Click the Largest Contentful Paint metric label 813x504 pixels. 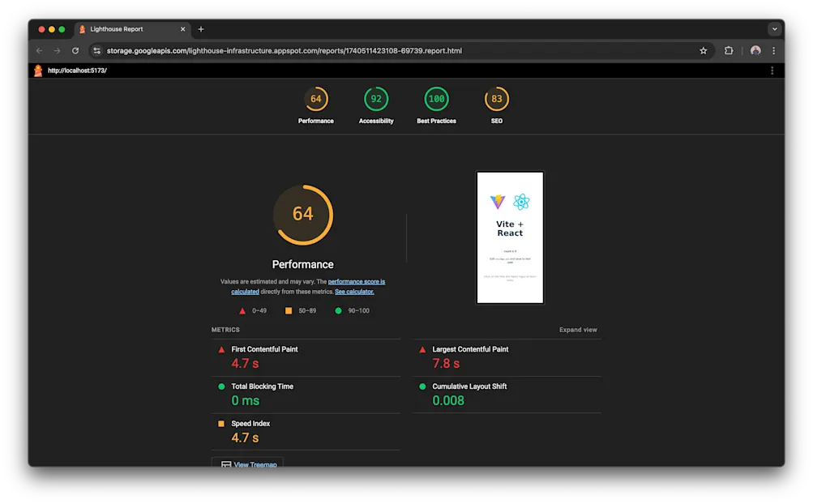point(470,349)
